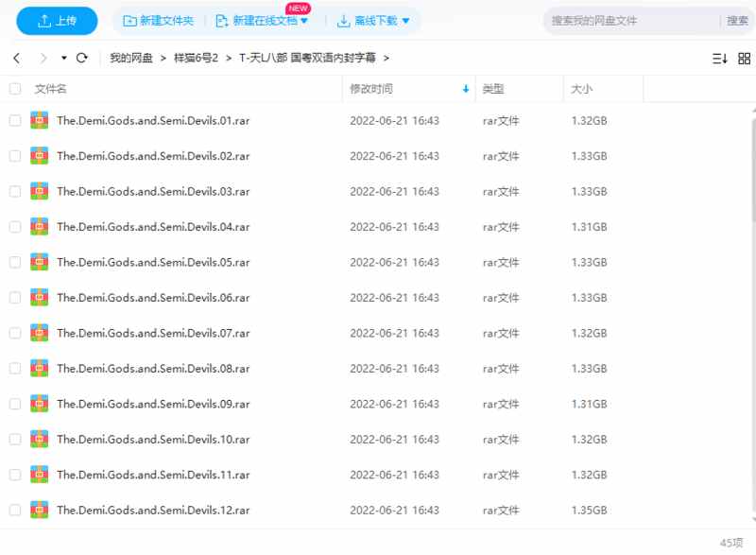Switch view with list/grid icon

point(743,59)
